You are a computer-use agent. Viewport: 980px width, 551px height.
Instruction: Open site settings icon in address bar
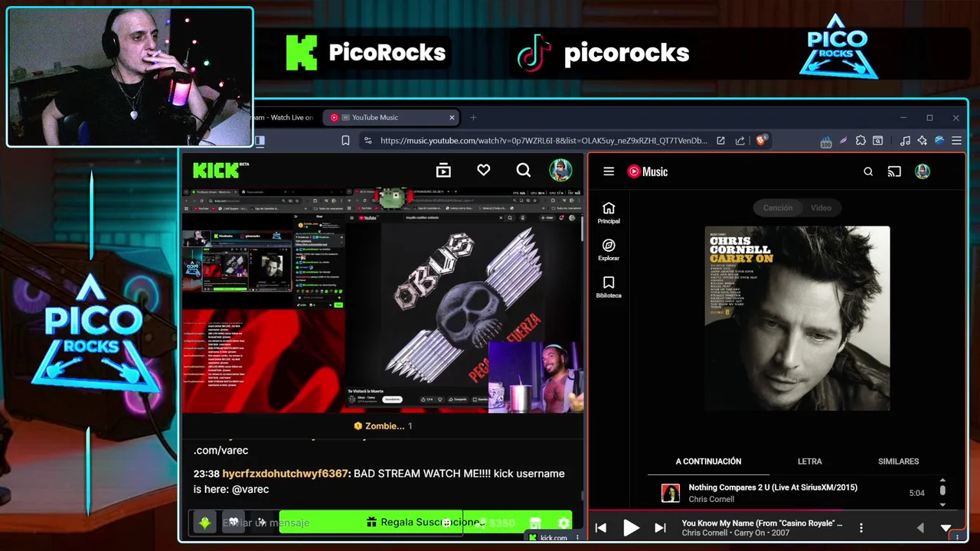click(367, 141)
